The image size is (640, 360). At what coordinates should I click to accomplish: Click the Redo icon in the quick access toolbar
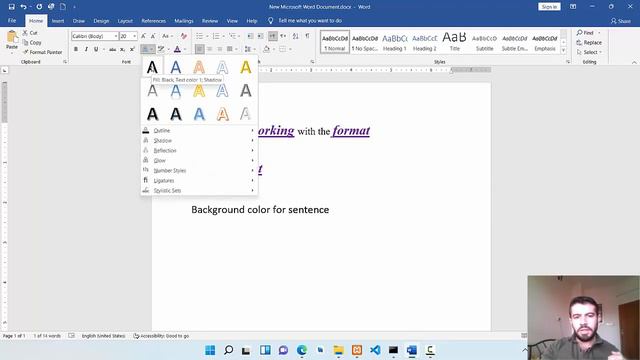(39, 7)
